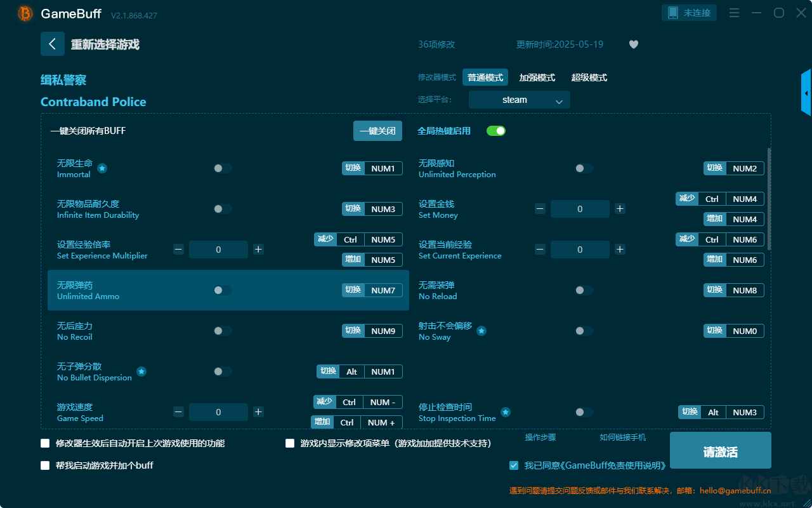Click NUM3 hotkey for Infinite Item Durability
This screenshot has height=508, width=812.
(372, 209)
